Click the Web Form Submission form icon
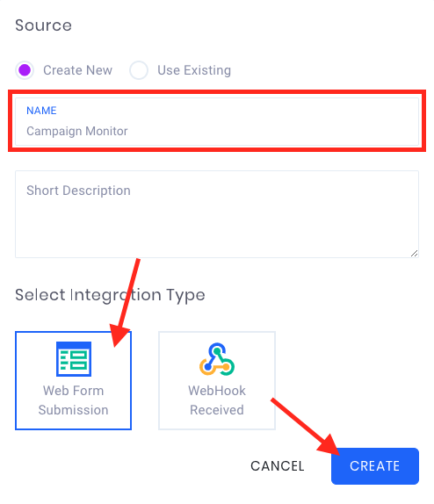This screenshot has height=504, width=434. tap(74, 359)
